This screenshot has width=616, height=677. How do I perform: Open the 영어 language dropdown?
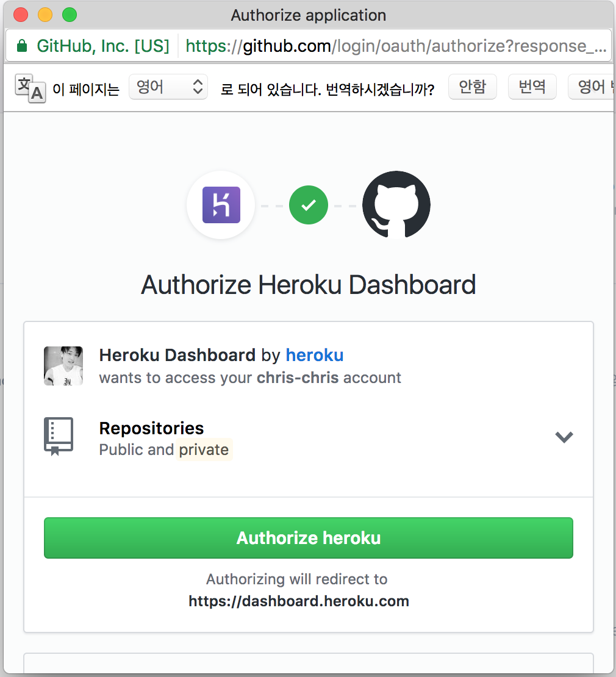168,87
